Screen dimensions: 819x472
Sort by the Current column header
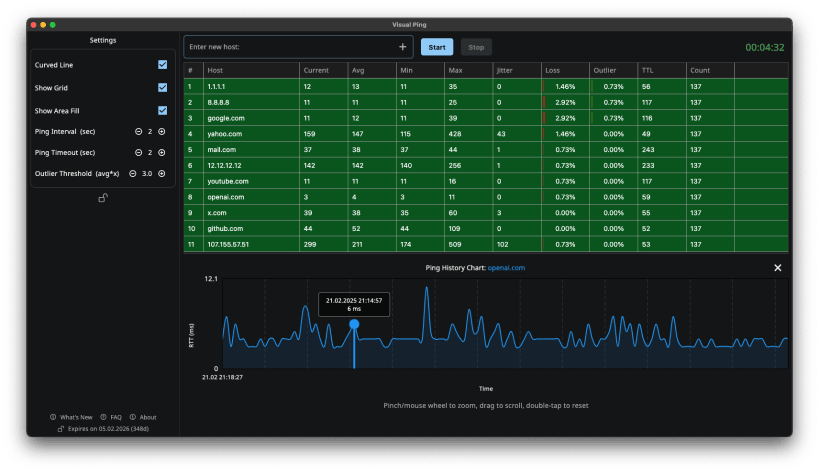coord(324,70)
